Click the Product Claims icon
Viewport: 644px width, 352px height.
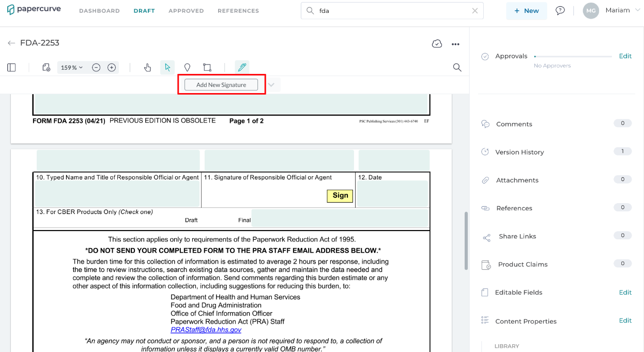(x=486, y=265)
